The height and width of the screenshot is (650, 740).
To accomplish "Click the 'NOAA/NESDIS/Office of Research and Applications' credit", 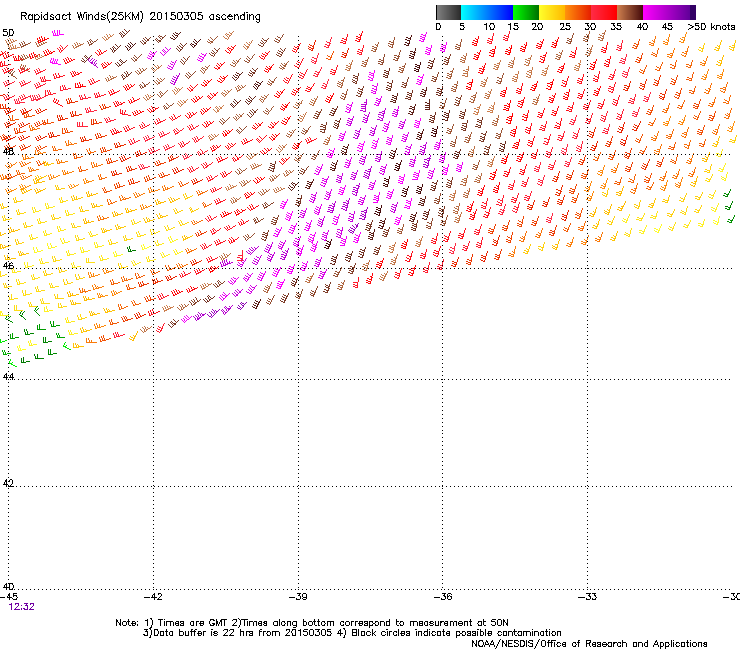I will [589, 644].
